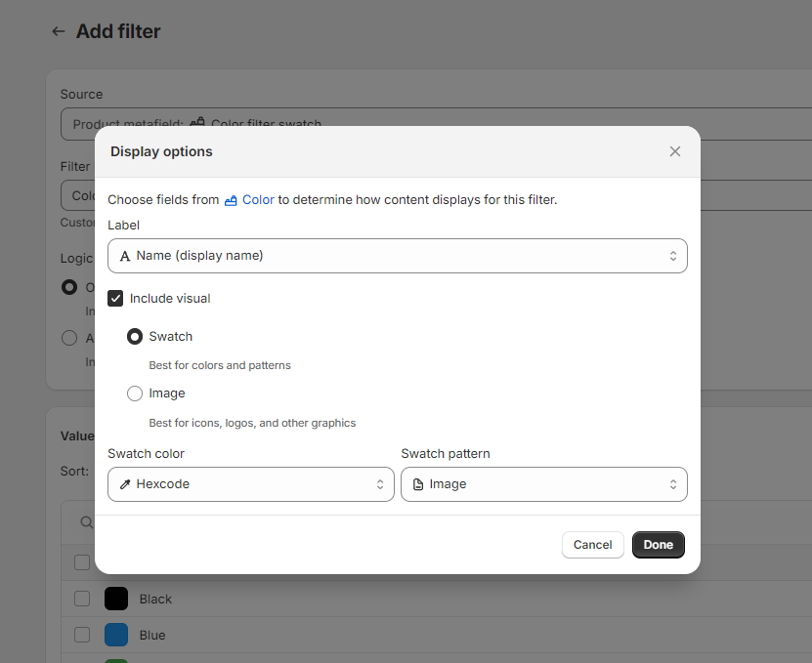Click the Cancel button
Image resolution: width=812 pixels, height=663 pixels.
(x=592, y=545)
